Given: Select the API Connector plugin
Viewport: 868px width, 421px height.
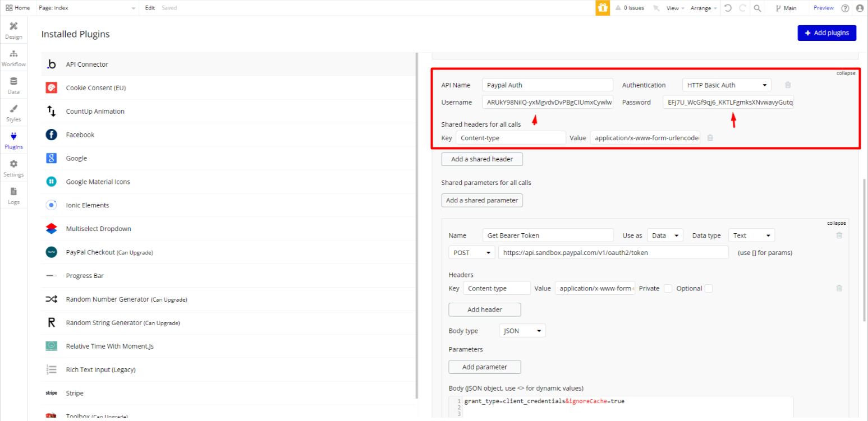Looking at the screenshot, I should point(228,64).
